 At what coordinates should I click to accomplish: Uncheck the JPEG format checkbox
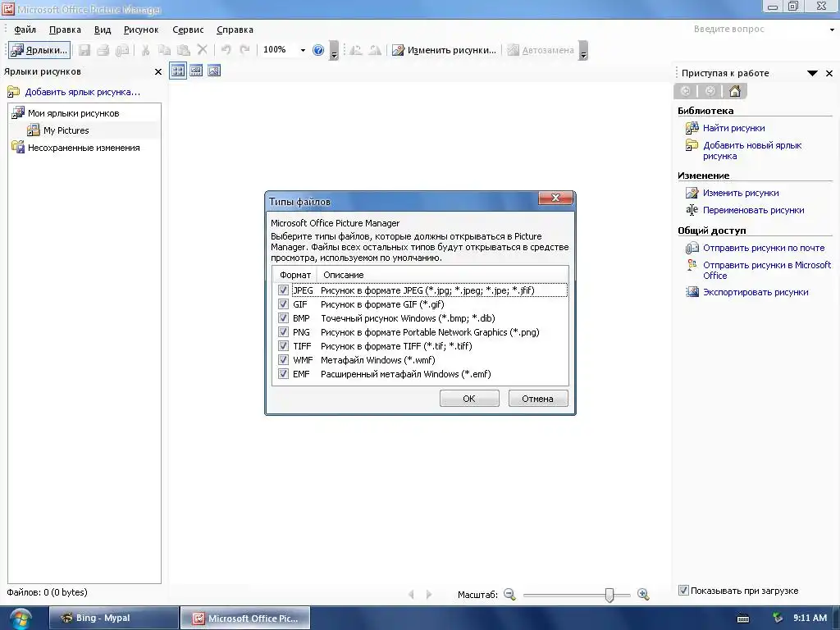point(283,290)
